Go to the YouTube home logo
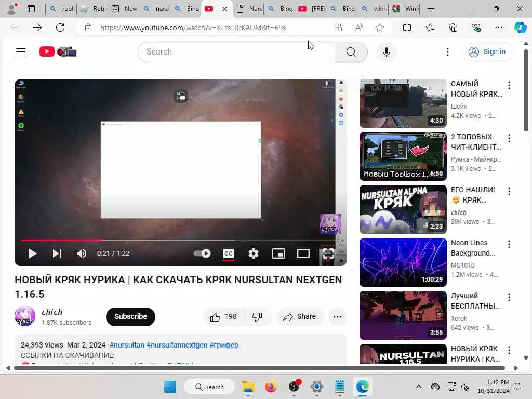This screenshot has width=532, height=399. pos(58,51)
